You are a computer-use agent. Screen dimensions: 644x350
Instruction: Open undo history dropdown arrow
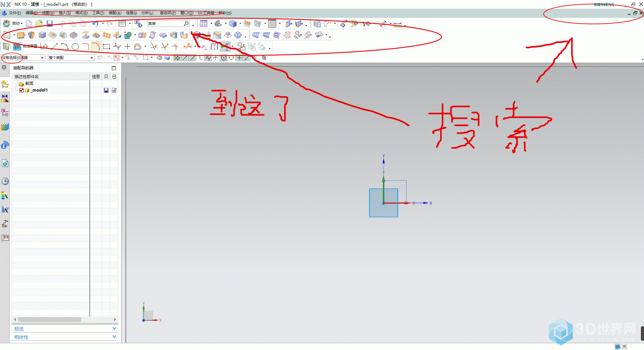tap(103, 24)
